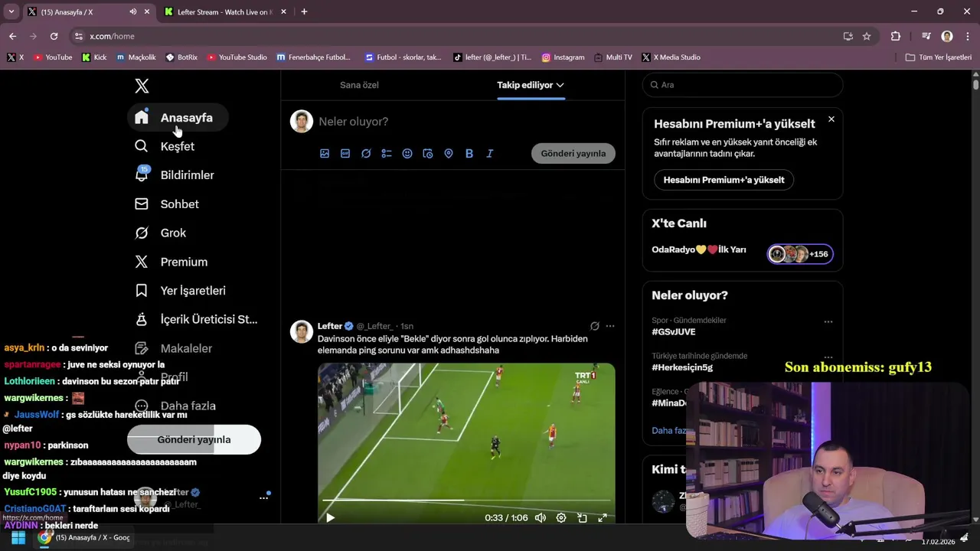Viewport: 980px width, 551px height.
Task: Open the Instagram bookmark
Action: 563,57
